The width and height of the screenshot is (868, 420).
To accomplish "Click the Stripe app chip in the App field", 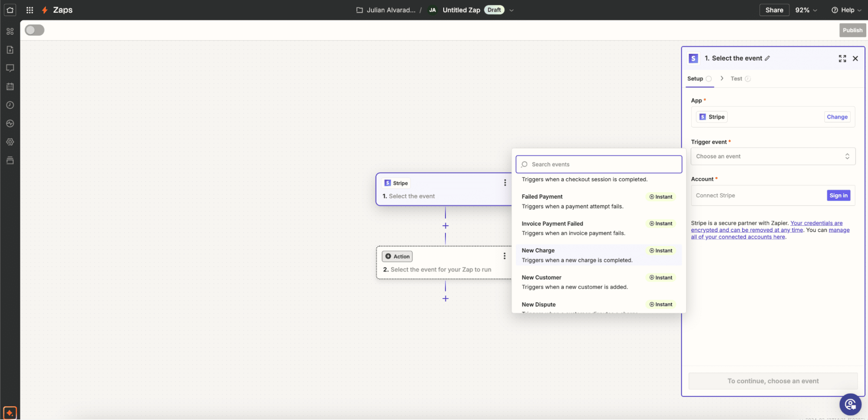I will (x=712, y=117).
